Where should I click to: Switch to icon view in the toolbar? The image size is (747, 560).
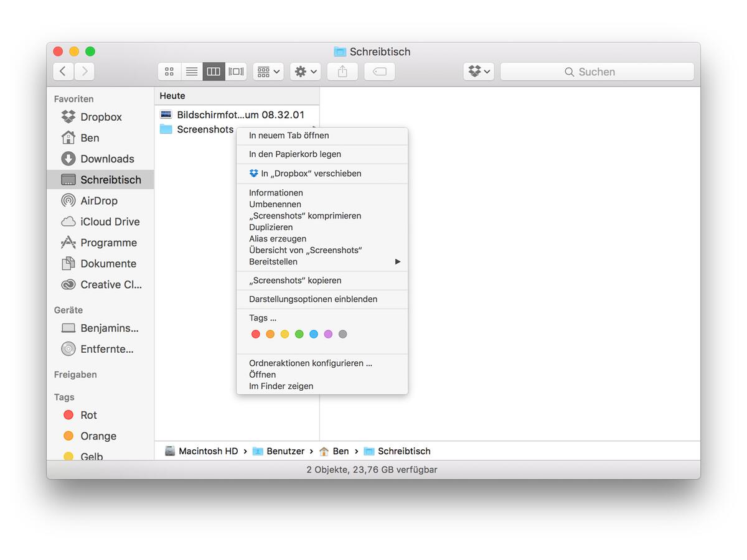(169, 71)
